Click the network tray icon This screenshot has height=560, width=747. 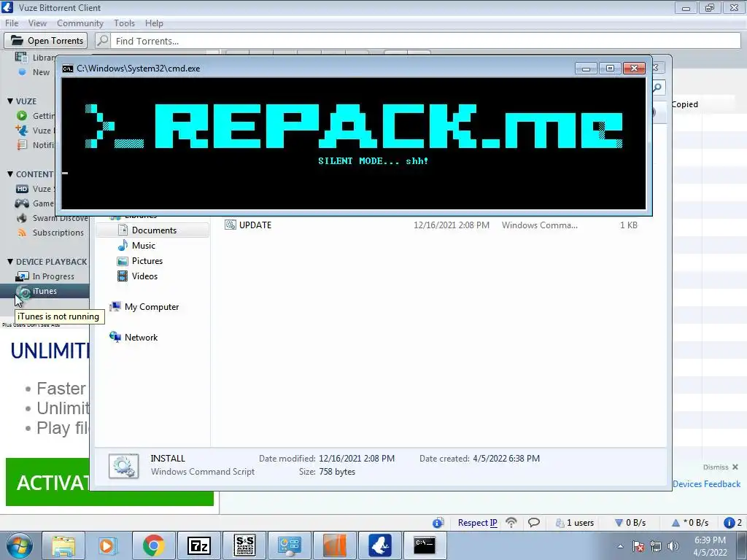tap(656, 546)
